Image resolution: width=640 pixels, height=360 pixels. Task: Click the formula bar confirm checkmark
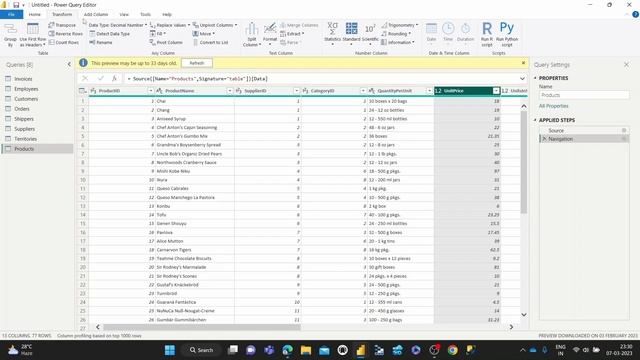pyautogui.click(x=100, y=78)
